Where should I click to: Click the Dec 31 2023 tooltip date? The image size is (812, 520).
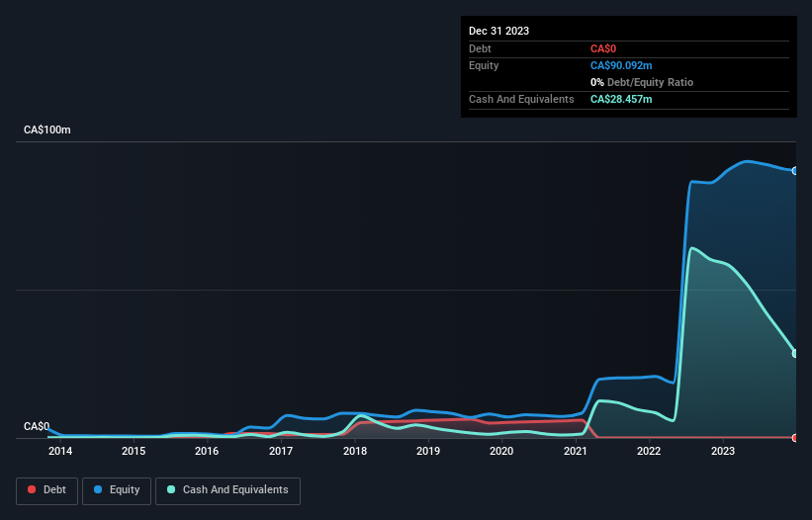click(x=498, y=31)
